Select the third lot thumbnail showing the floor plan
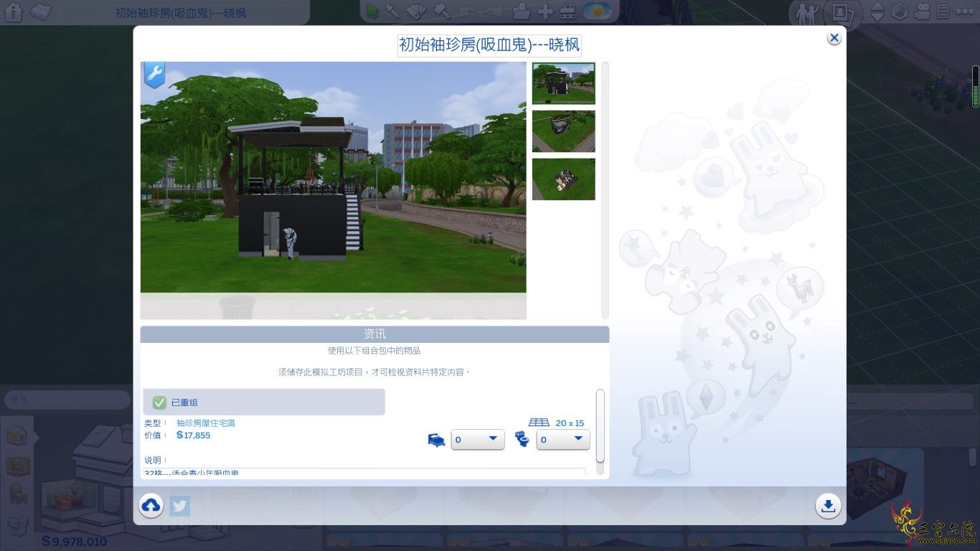Screen dimensions: 980x551 pos(563,179)
